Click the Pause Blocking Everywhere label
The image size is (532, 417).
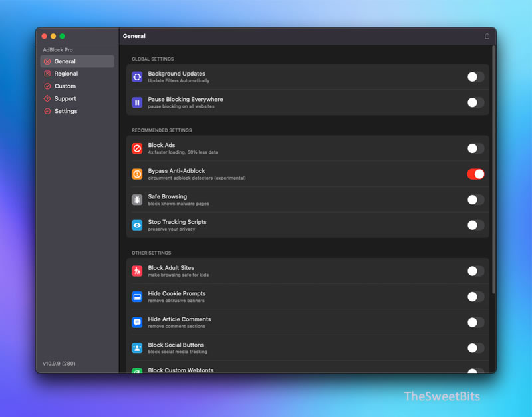186,99
